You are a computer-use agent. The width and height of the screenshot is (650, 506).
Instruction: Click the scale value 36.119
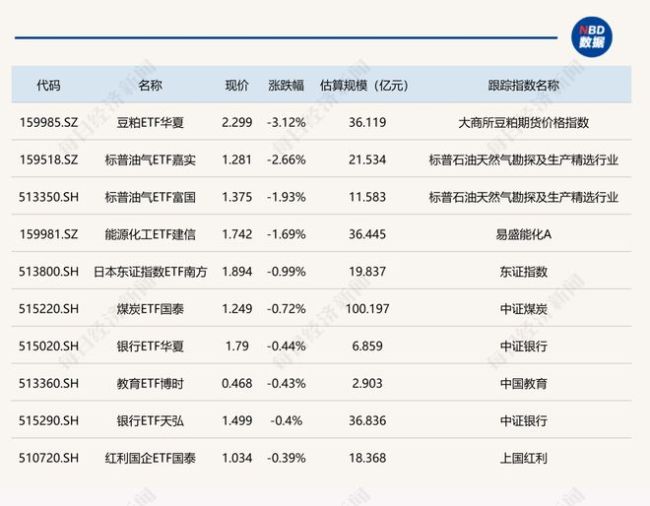point(367,123)
